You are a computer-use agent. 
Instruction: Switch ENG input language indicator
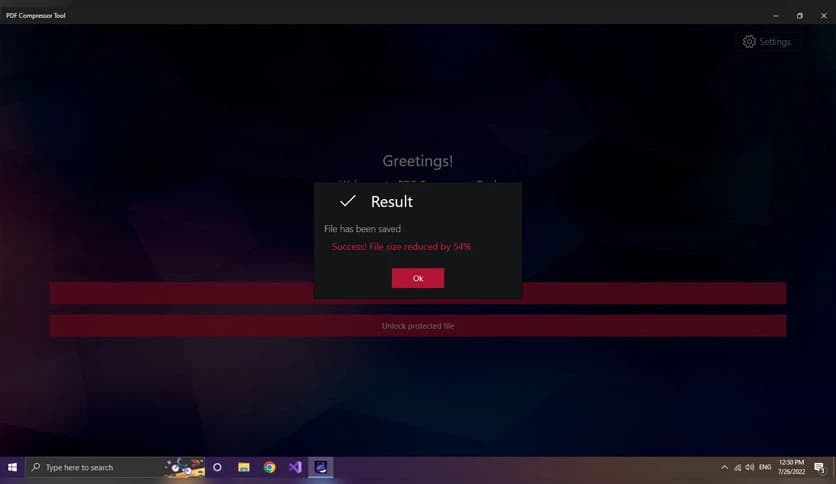[765, 467]
